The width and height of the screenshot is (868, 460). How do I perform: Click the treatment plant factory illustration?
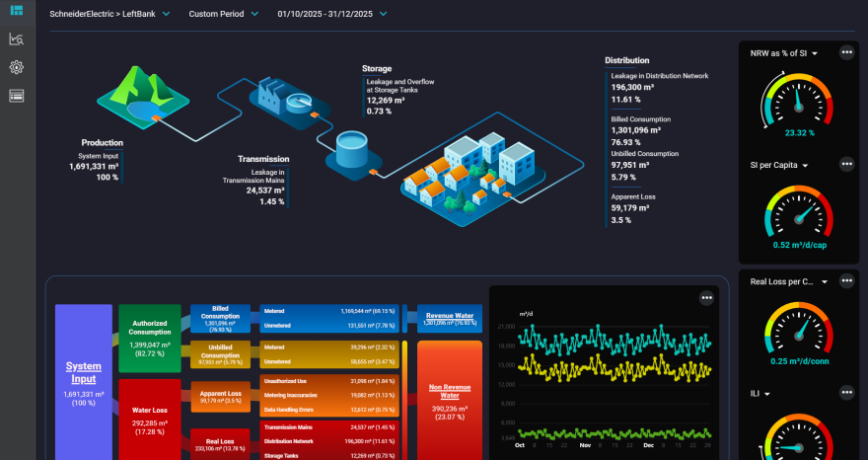pyautogui.click(x=289, y=103)
